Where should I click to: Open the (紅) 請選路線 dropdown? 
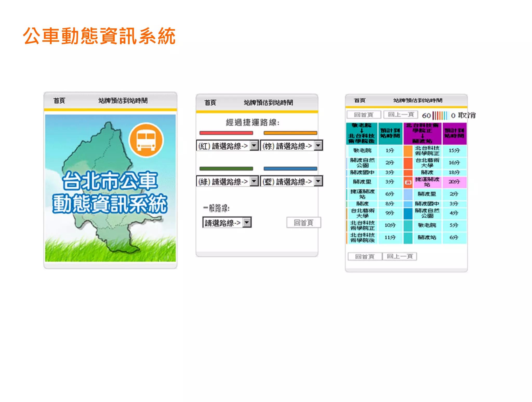coord(227,146)
